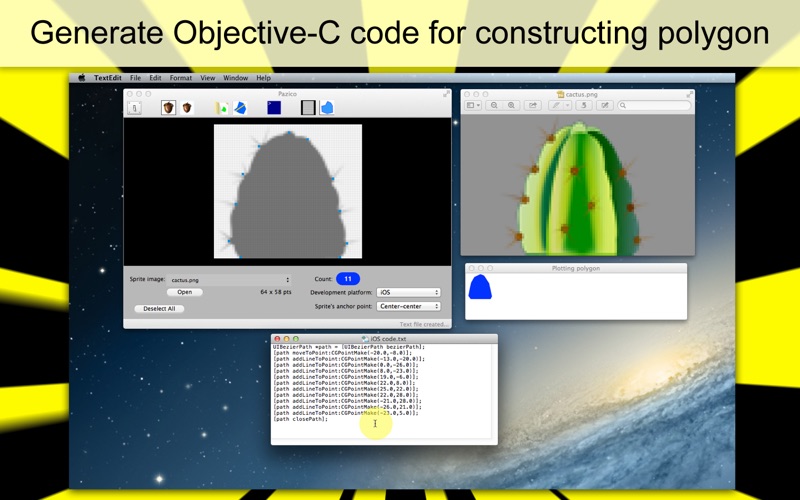Open the View menu
800x500 pixels.
[207, 78]
